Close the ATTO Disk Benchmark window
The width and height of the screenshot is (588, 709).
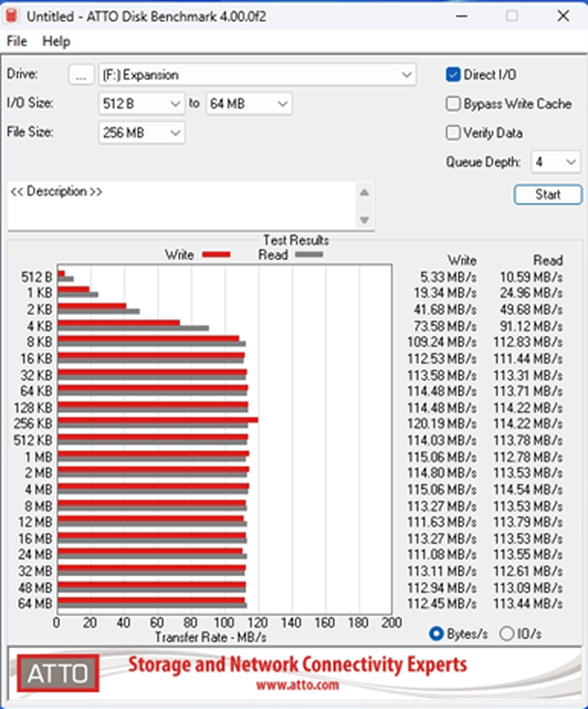coord(563,16)
